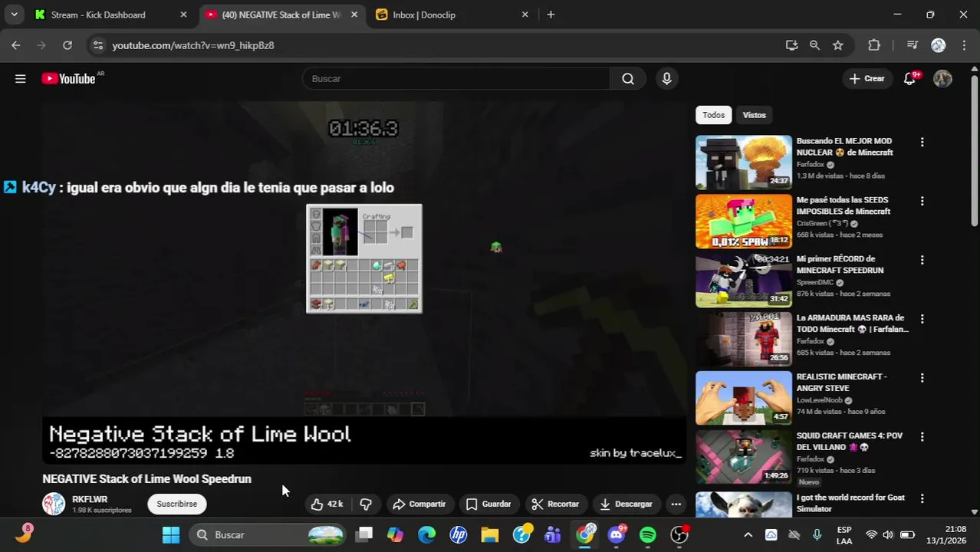The width and height of the screenshot is (980, 552).
Task: Dislike the video with thumbs-down icon
Action: point(366,504)
